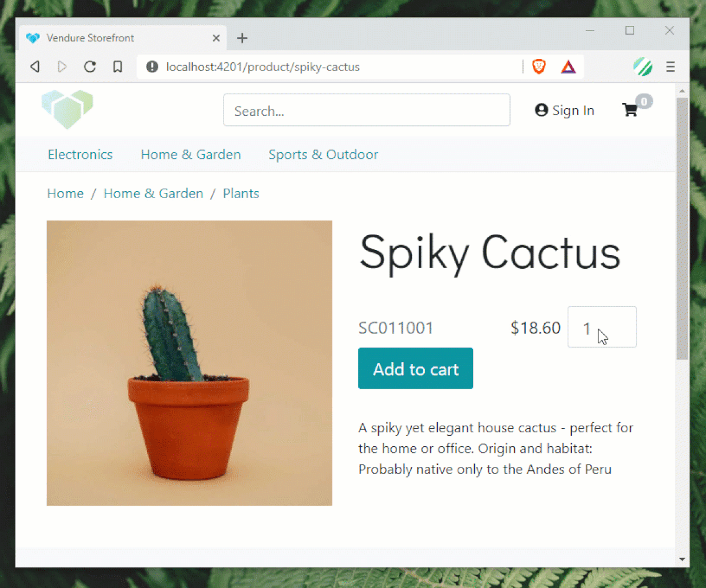
Task: Open the shopping cart icon
Action: [x=630, y=110]
